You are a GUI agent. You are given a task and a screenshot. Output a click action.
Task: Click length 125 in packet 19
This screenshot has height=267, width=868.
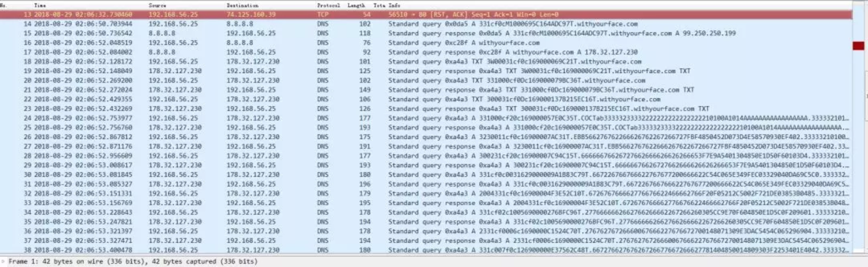[364, 71]
